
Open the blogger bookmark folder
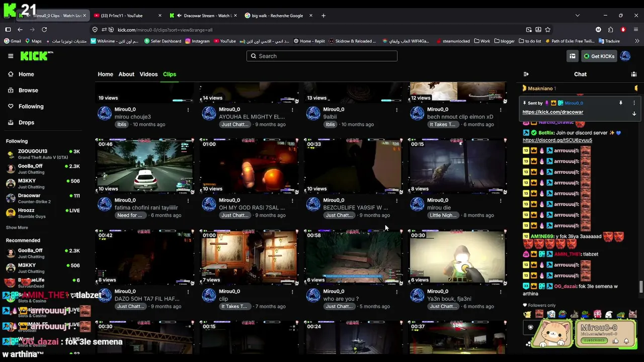pos(505,41)
